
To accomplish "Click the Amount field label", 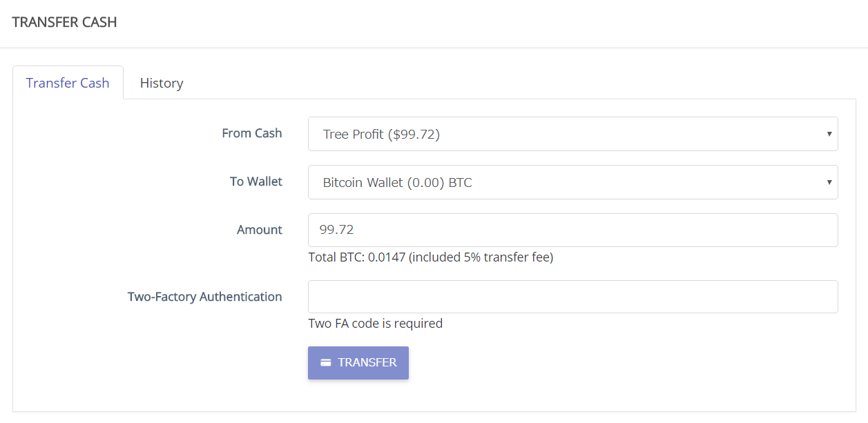I will point(259,230).
